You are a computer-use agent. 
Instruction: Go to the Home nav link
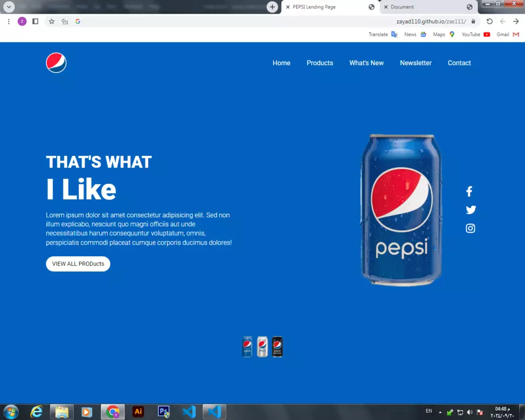tap(281, 63)
